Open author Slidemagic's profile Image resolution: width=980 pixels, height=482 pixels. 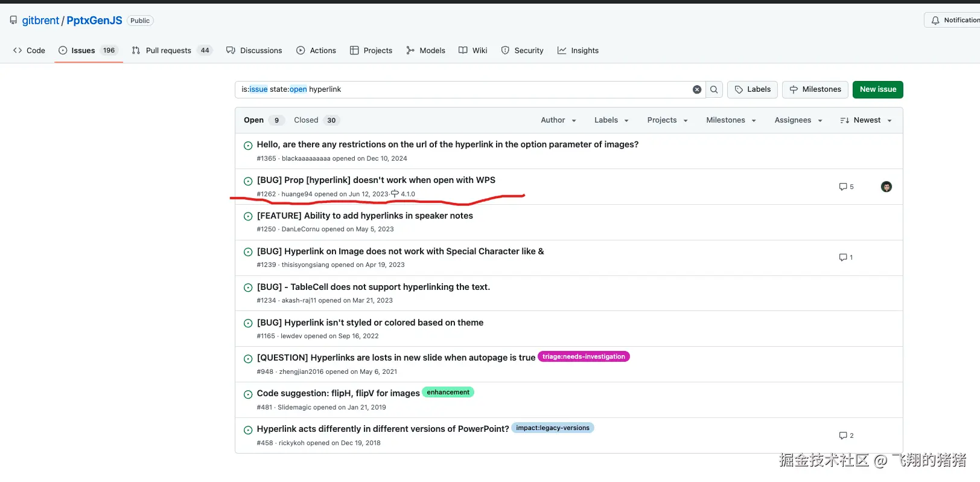(x=294, y=407)
